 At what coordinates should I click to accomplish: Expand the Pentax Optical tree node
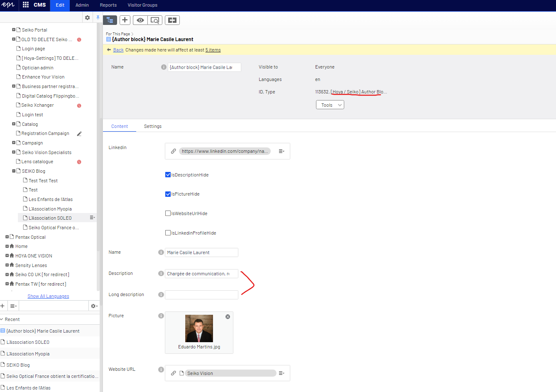pos(7,237)
